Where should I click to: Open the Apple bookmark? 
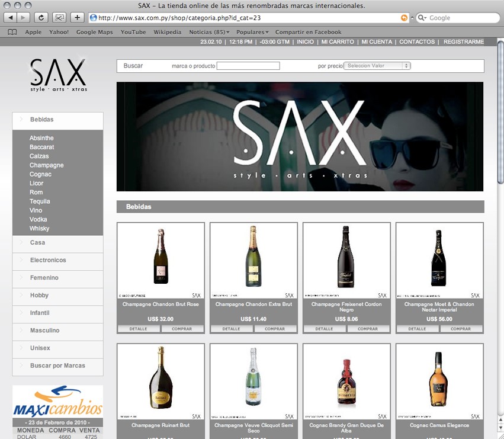33,32
